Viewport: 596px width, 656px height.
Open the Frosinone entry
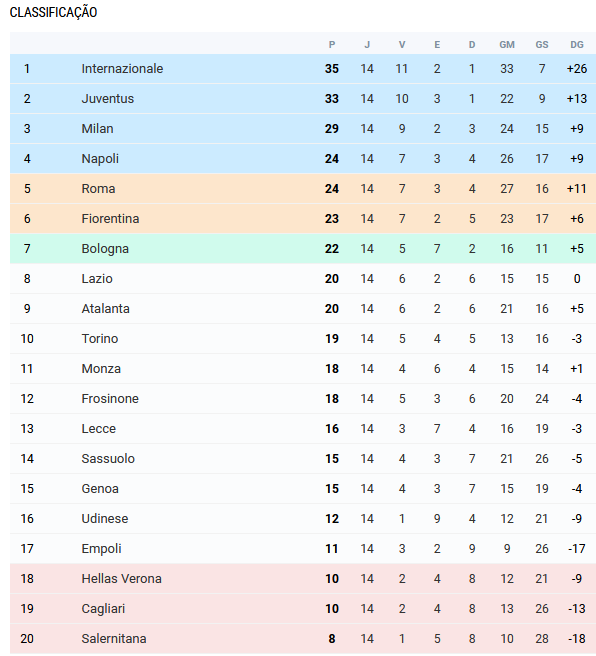110,399
